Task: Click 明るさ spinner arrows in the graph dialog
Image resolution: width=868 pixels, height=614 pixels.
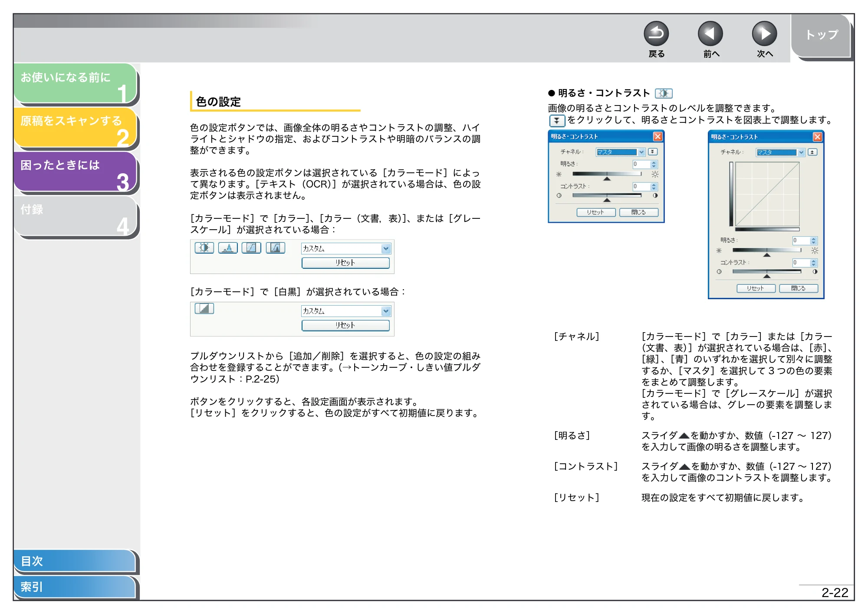Action: coord(814,241)
